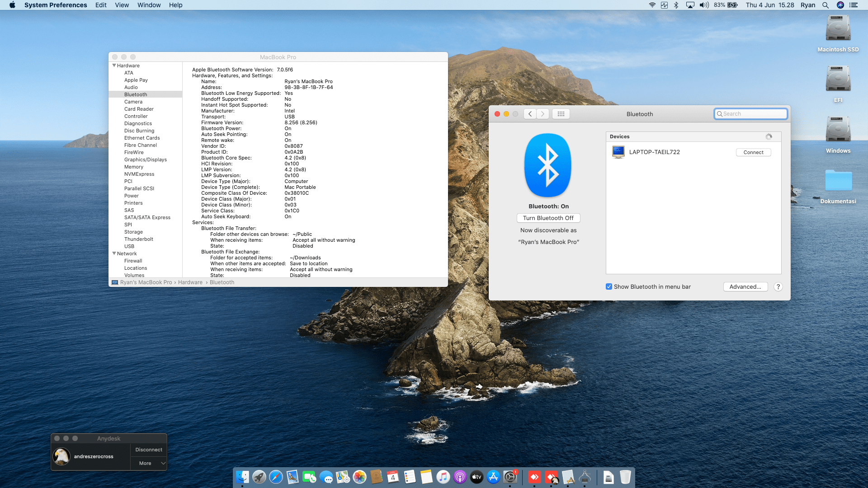Click the question mark help button
868x488 pixels.
(x=778, y=286)
